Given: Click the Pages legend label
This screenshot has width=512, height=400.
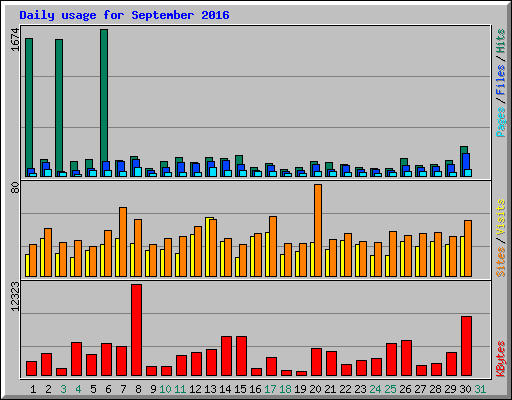Looking at the screenshot, I should pos(501,122).
